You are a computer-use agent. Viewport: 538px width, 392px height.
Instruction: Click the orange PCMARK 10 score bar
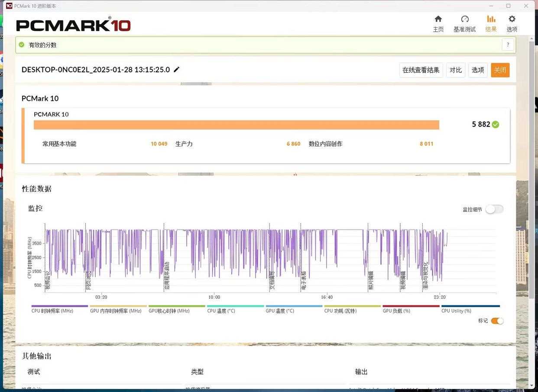237,125
